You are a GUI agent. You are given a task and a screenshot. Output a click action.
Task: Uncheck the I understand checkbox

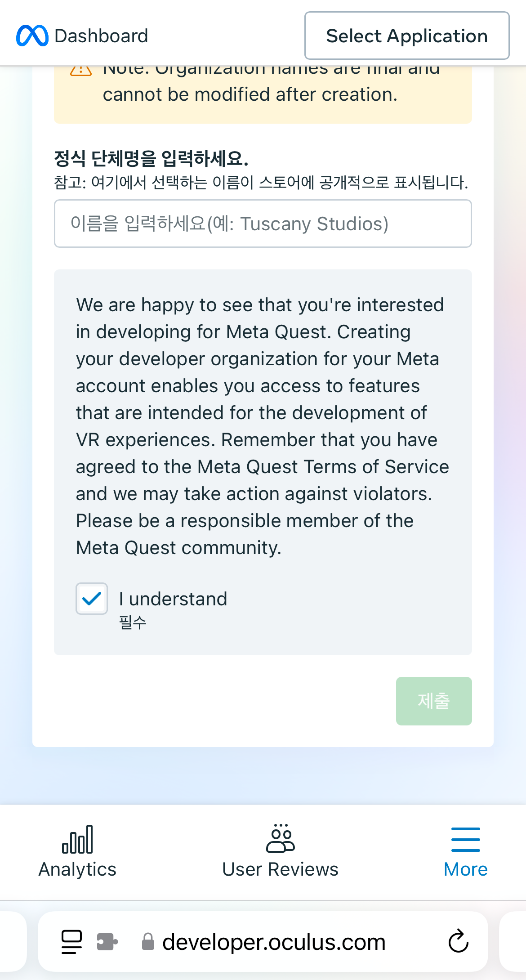(x=91, y=599)
